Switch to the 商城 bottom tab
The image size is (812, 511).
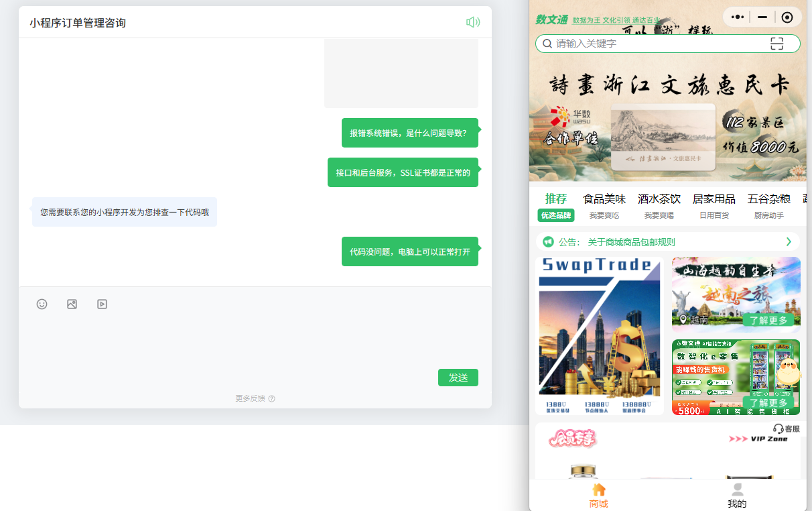(599, 496)
